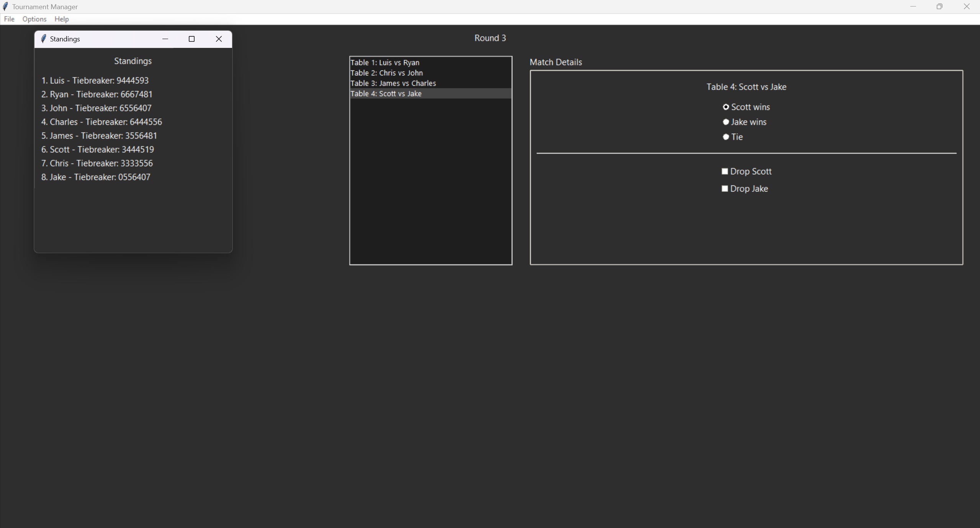Select the Scott wins radio button

(746, 107)
